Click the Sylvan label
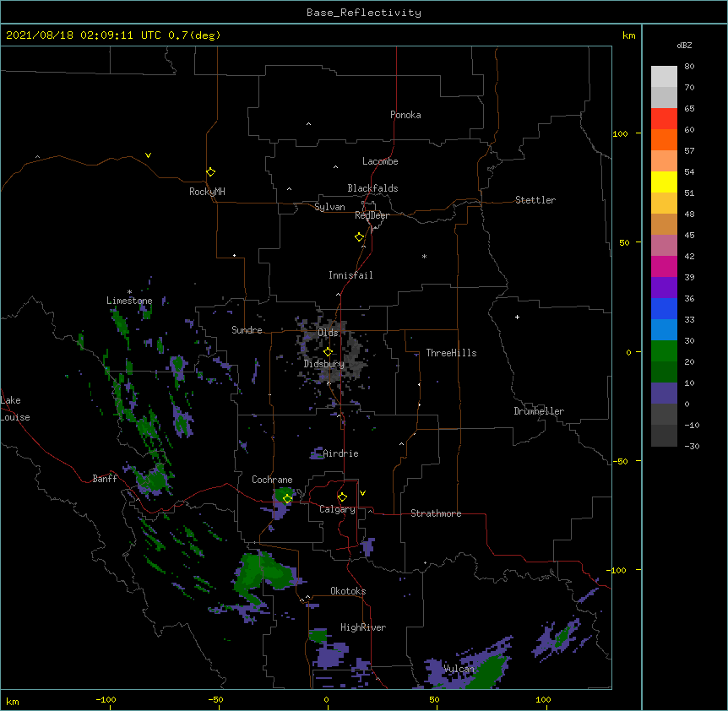Screen dimensions: 728x711 click(x=329, y=207)
